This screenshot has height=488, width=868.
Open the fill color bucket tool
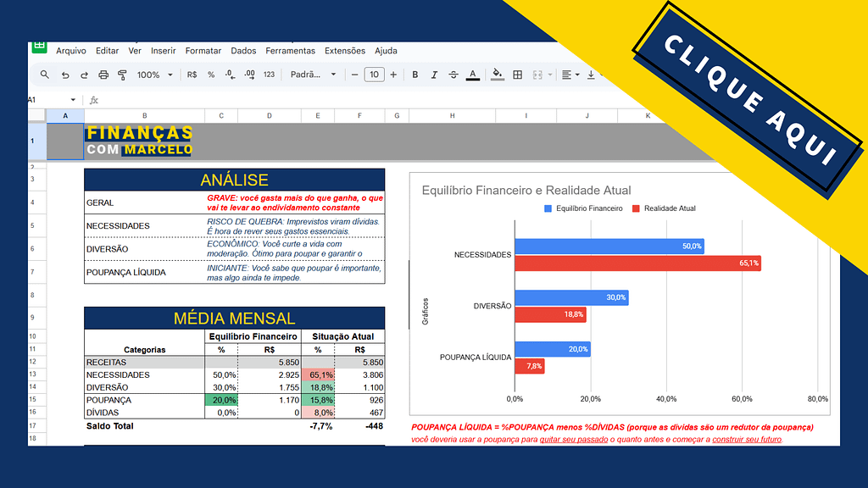click(498, 75)
